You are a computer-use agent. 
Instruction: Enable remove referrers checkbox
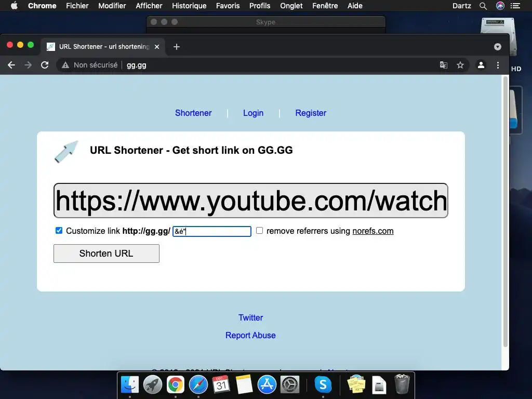click(259, 231)
